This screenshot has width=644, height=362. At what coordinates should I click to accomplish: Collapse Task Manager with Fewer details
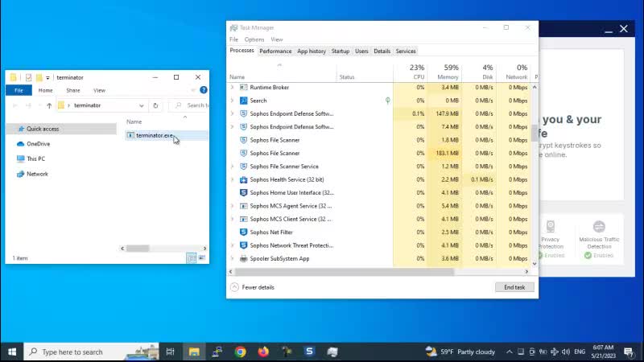[x=252, y=287]
